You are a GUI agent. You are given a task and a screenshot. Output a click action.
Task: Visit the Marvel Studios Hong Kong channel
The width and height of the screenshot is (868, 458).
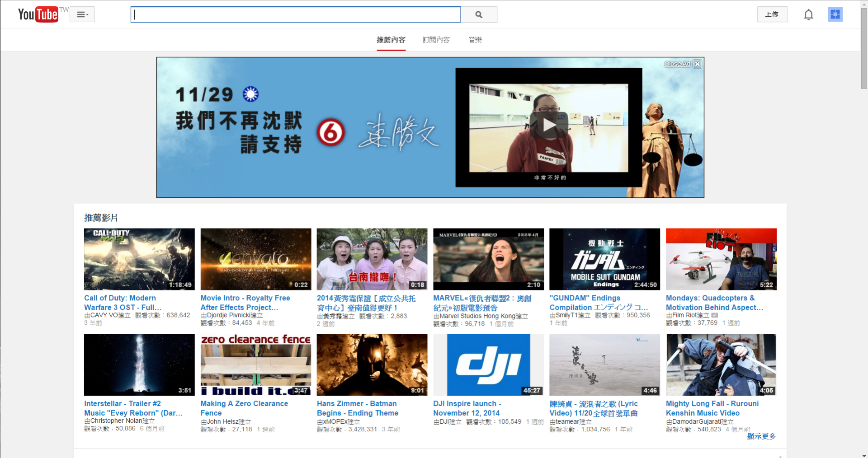tap(477, 316)
